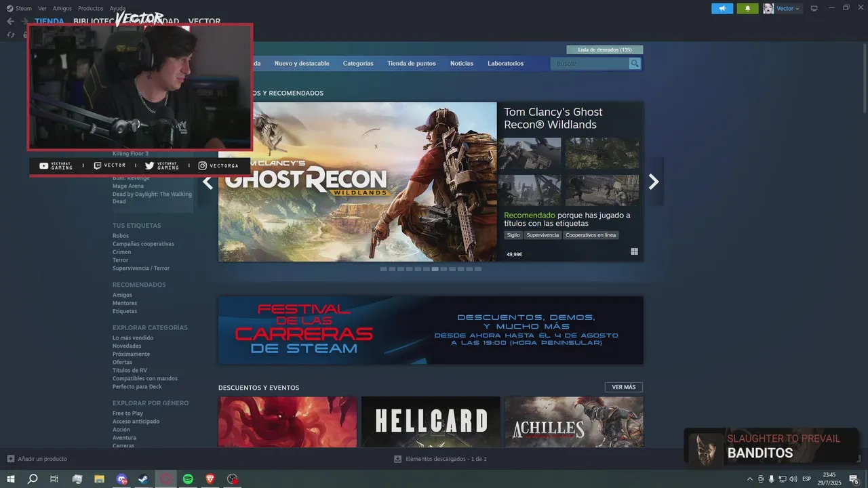
Task: Open Noticias in store nav
Action: [x=462, y=64]
